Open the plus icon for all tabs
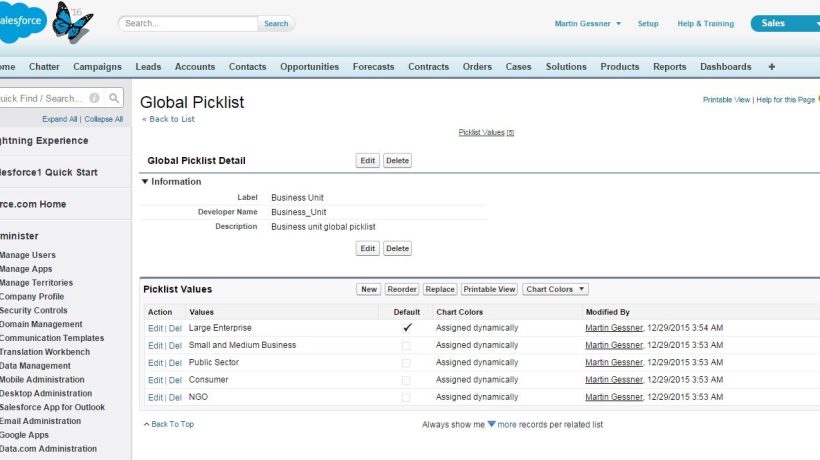Image resolution: width=820 pixels, height=460 pixels. point(771,67)
